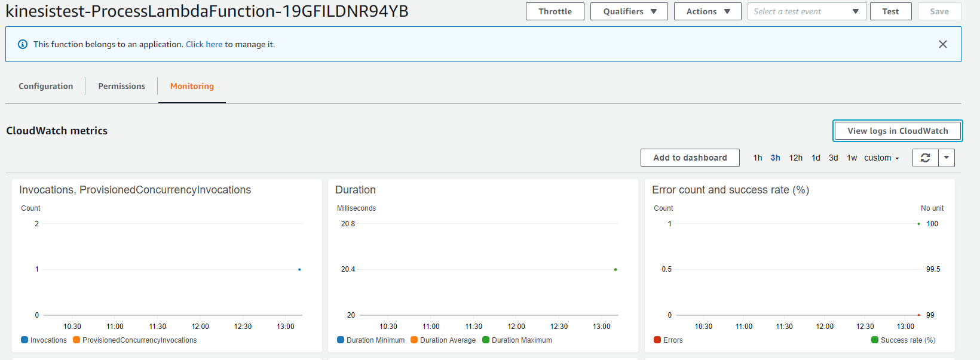Follow the Click here link
980x360 pixels.
204,44
